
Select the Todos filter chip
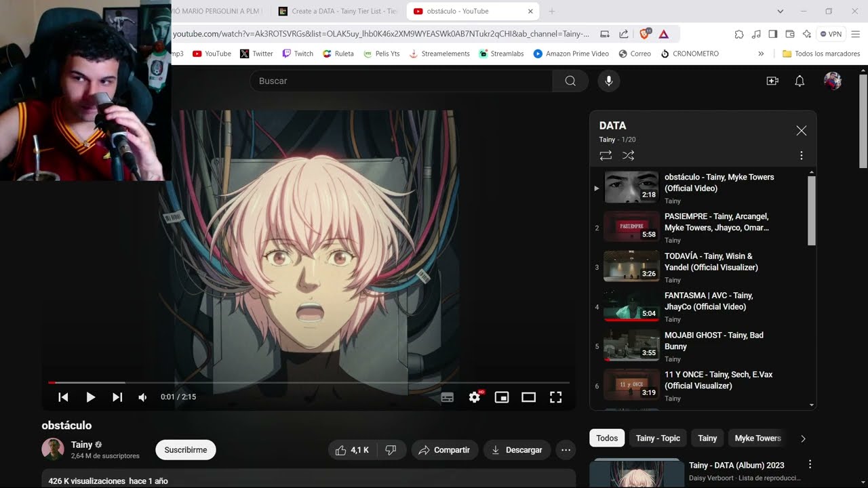[607, 438]
